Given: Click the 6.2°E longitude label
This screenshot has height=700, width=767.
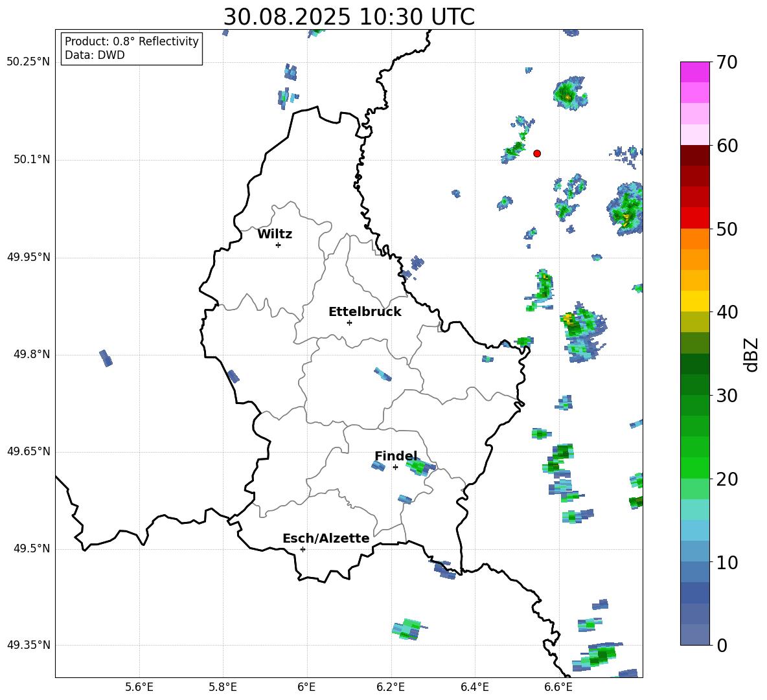Looking at the screenshot, I should 391,687.
